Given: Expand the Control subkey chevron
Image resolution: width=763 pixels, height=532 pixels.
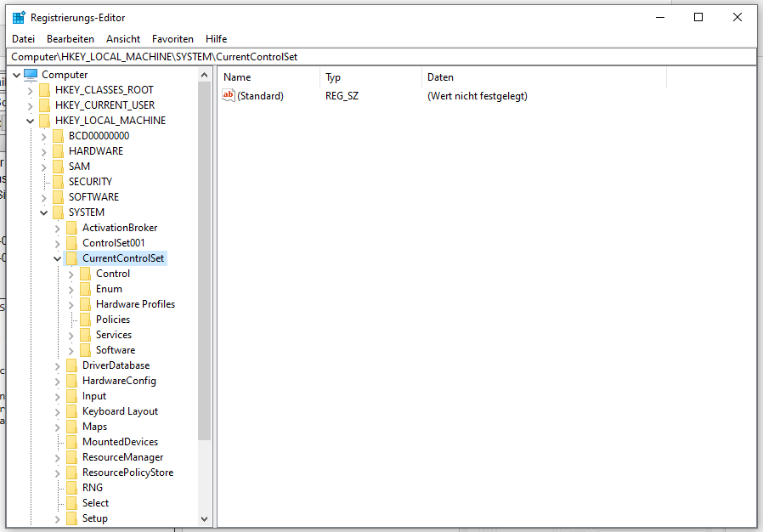Looking at the screenshot, I should click(x=71, y=274).
